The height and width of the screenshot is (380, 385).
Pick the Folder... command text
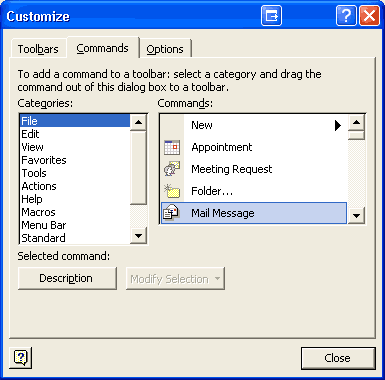click(212, 191)
